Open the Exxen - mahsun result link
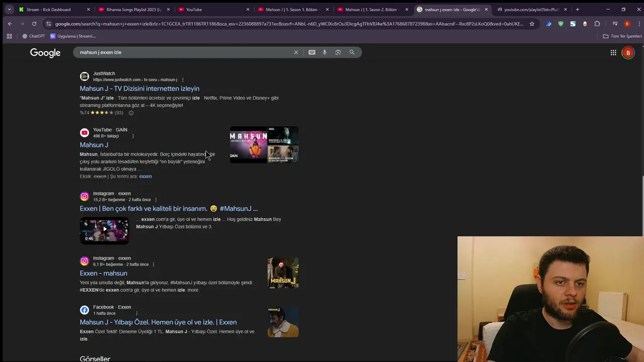The width and height of the screenshot is (644, 362). click(x=104, y=274)
